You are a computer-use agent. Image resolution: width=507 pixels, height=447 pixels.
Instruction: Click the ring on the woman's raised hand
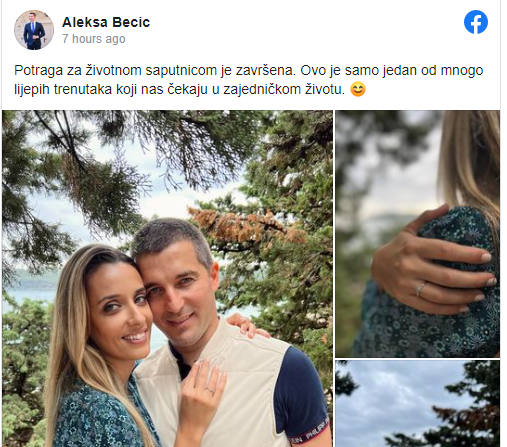click(210, 390)
